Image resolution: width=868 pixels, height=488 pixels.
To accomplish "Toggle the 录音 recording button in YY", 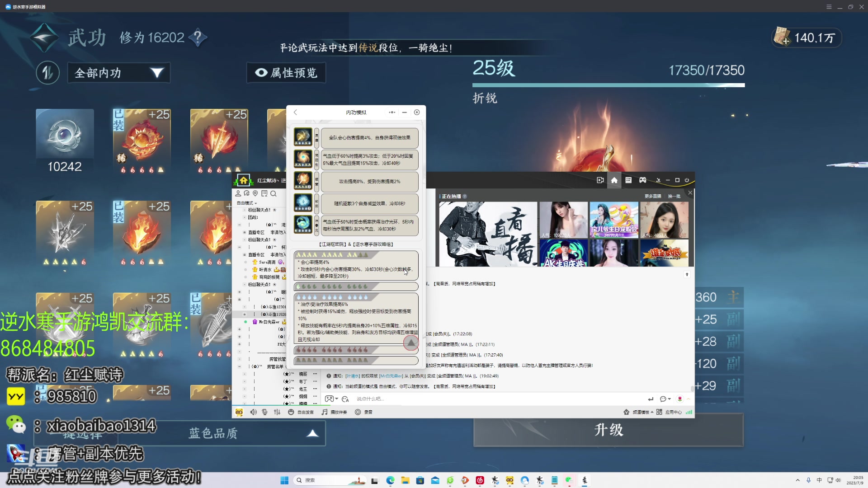I will pyautogui.click(x=363, y=412).
